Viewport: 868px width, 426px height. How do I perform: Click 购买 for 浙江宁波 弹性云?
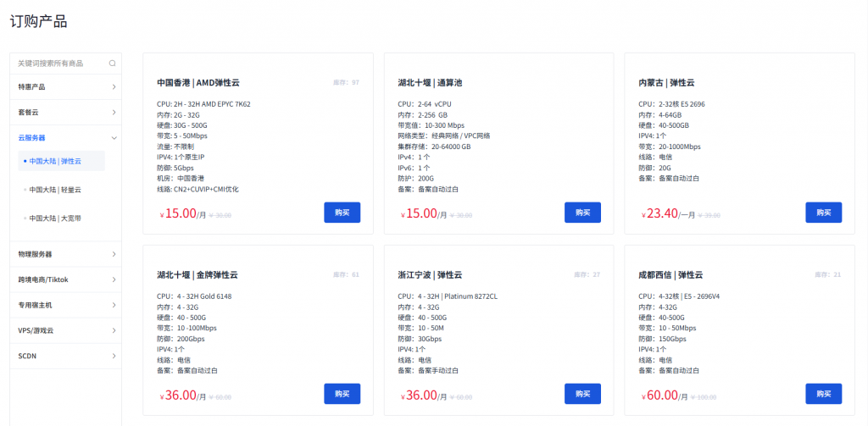click(583, 394)
